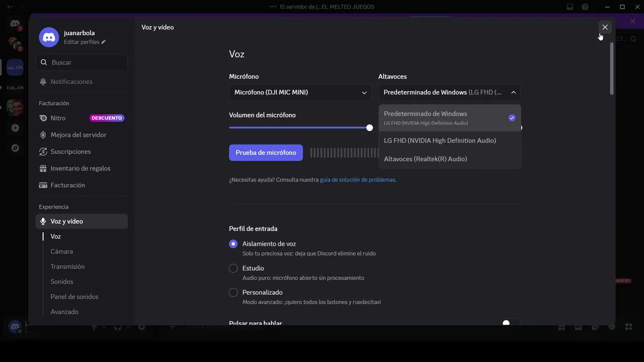Open Inventario de regalos gift page

coord(82,168)
